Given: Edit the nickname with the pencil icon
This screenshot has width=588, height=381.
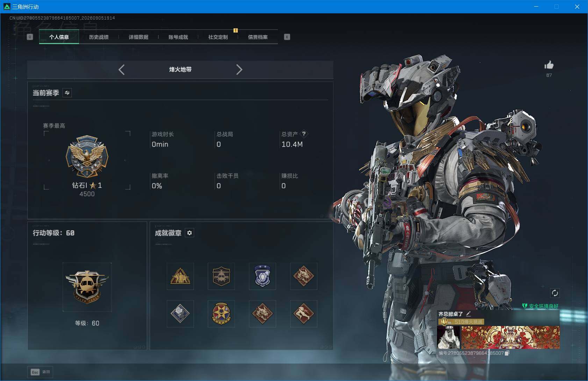Looking at the screenshot, I should 468,314.
